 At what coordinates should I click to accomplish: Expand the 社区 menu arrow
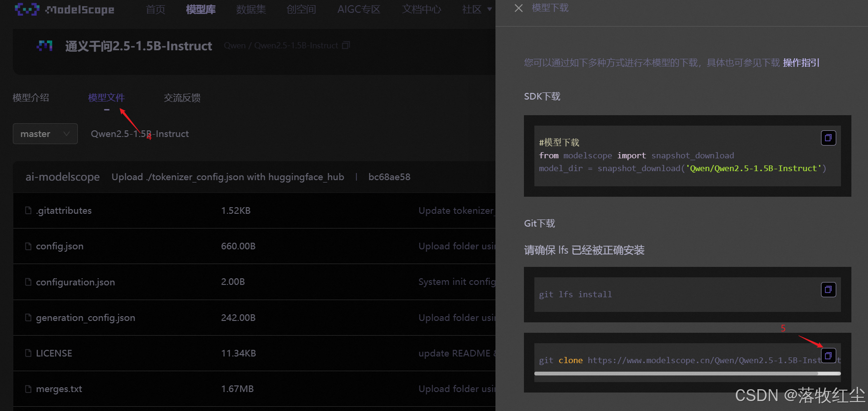coord(489,9)
